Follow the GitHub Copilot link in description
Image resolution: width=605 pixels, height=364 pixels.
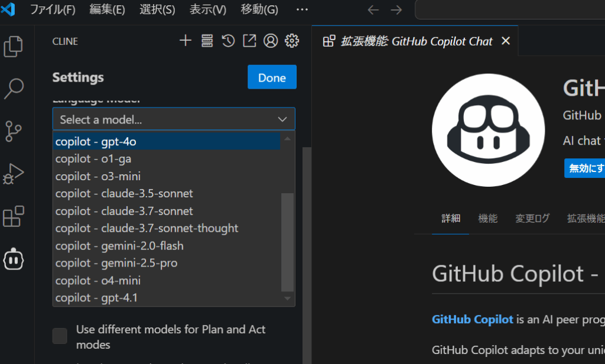(472, 320)
